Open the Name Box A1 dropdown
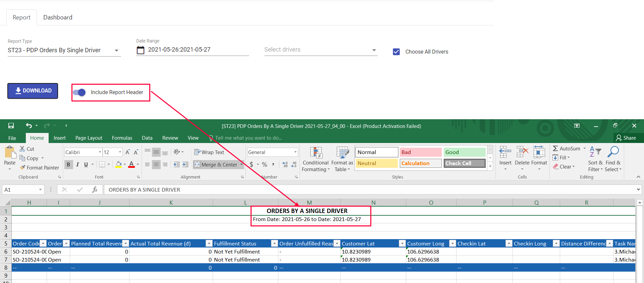 point(40,190)
